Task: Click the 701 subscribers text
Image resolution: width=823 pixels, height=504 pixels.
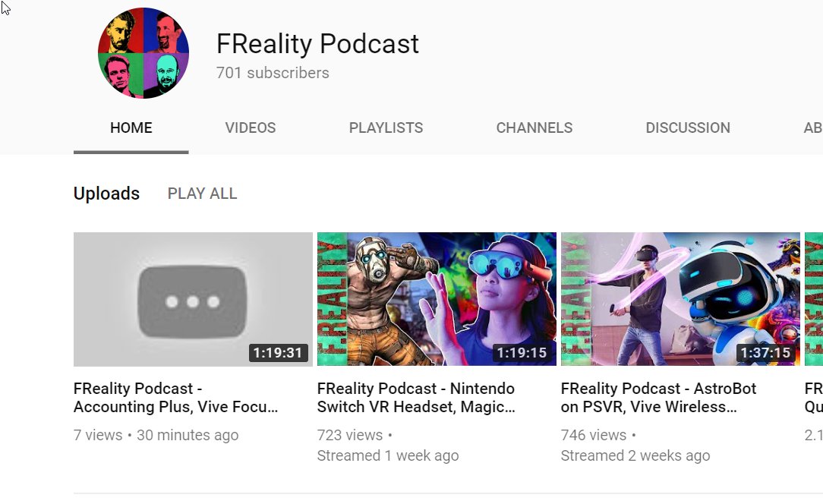Action: (x=273, y=73)
